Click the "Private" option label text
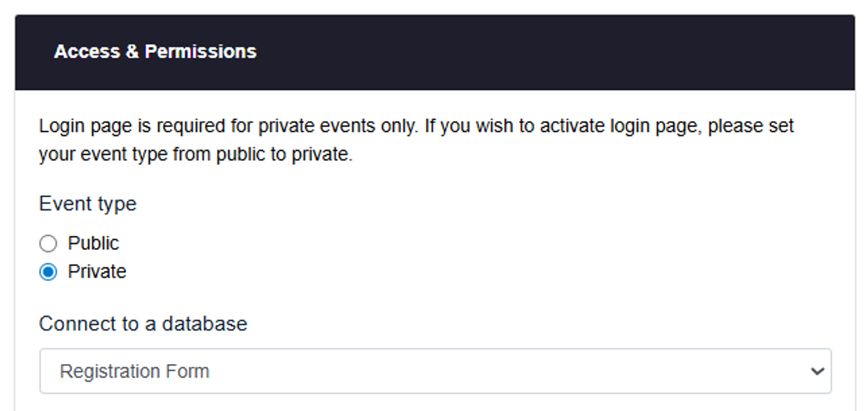The height and width of the screenshot is (411, 868). click(x=97, y=272)
